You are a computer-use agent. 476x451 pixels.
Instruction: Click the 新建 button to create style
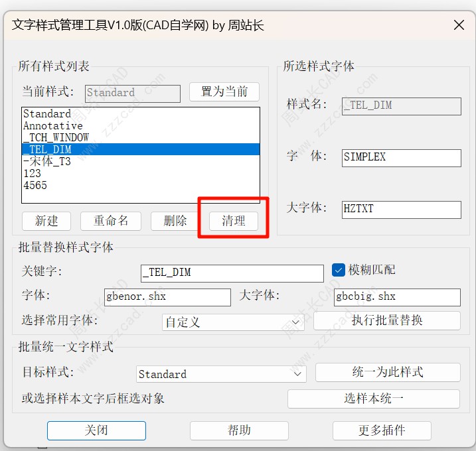(x=46, y=221)
